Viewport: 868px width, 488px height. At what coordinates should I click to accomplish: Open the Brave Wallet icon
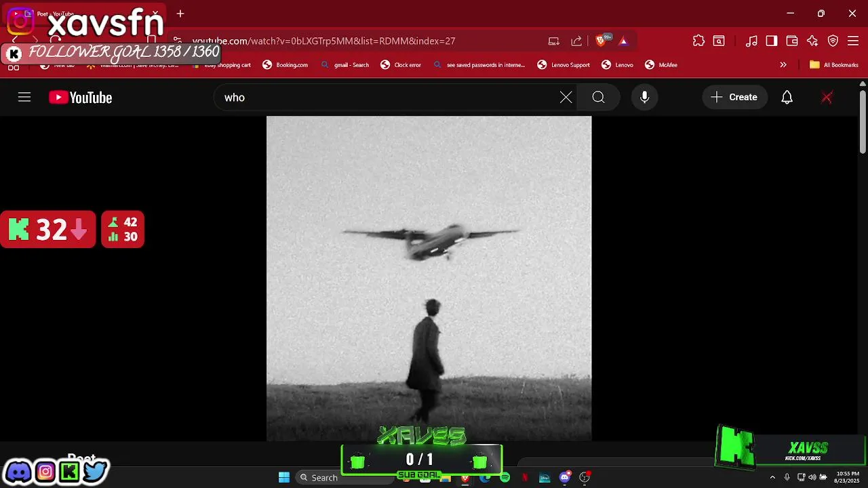pyautogui.click(x=792, y=41)
